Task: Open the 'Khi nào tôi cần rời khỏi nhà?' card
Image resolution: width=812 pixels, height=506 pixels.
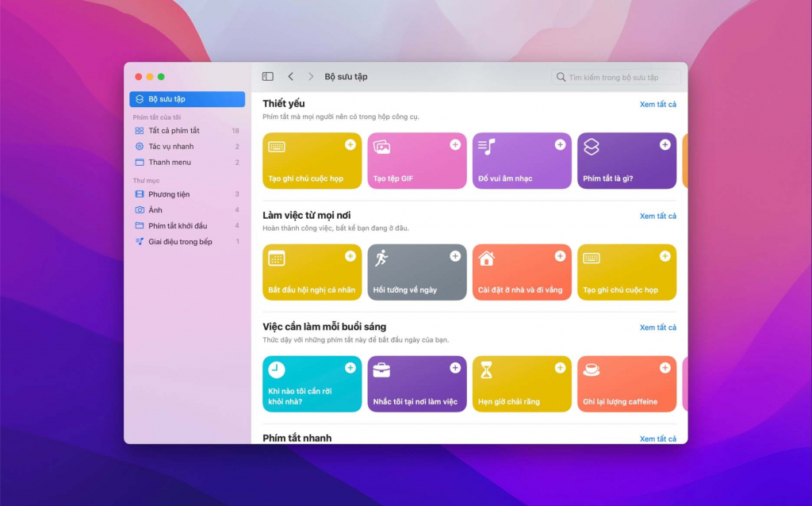Action: pyautogui.click(x=312, y=384)
